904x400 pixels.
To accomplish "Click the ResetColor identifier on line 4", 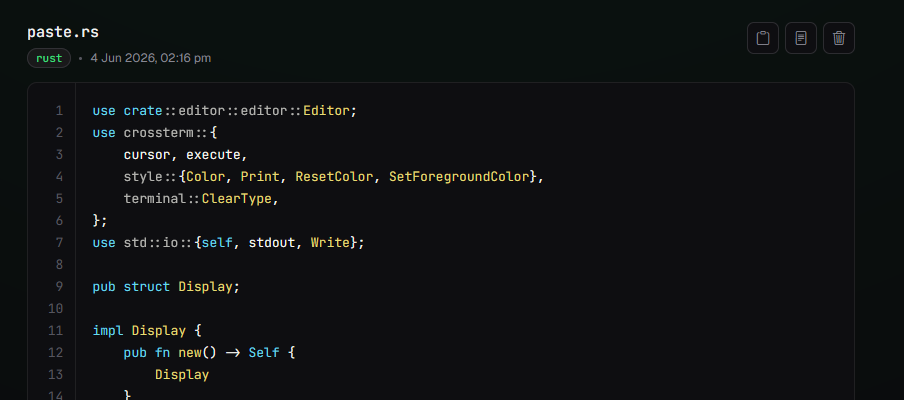I will click(x=334, y=176).
